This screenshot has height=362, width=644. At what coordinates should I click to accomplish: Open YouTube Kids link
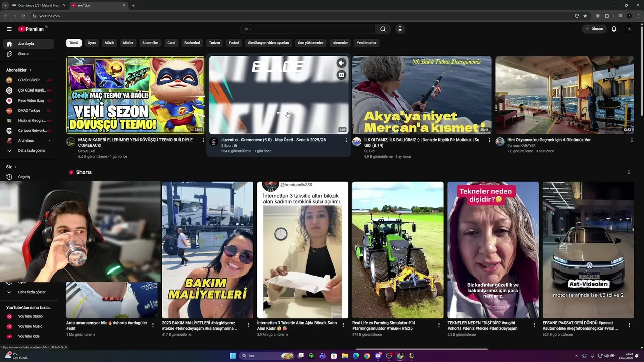(28, 336)
